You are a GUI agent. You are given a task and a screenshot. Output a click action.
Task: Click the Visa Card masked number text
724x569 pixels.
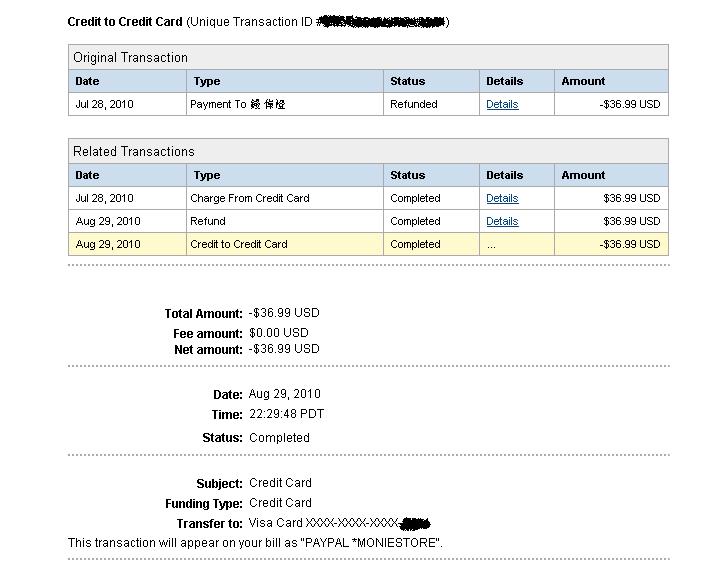coord(339,523)
